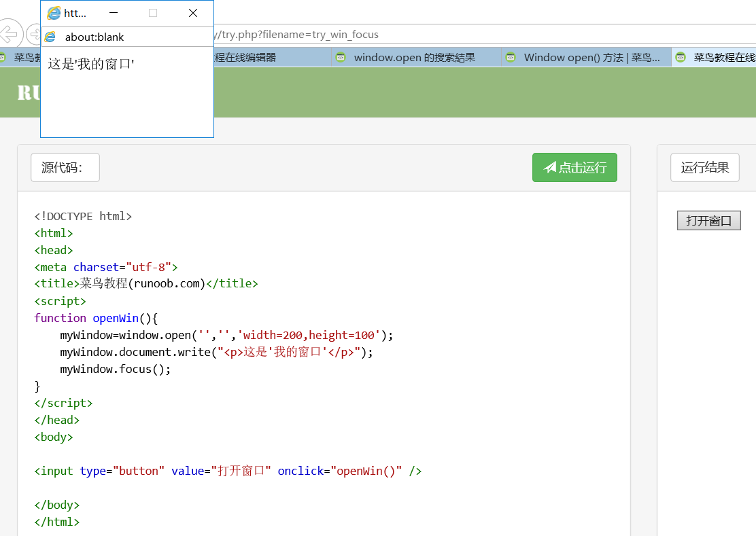
Task: Click the closing </html> code line
Action: click(x=57, y=522)
